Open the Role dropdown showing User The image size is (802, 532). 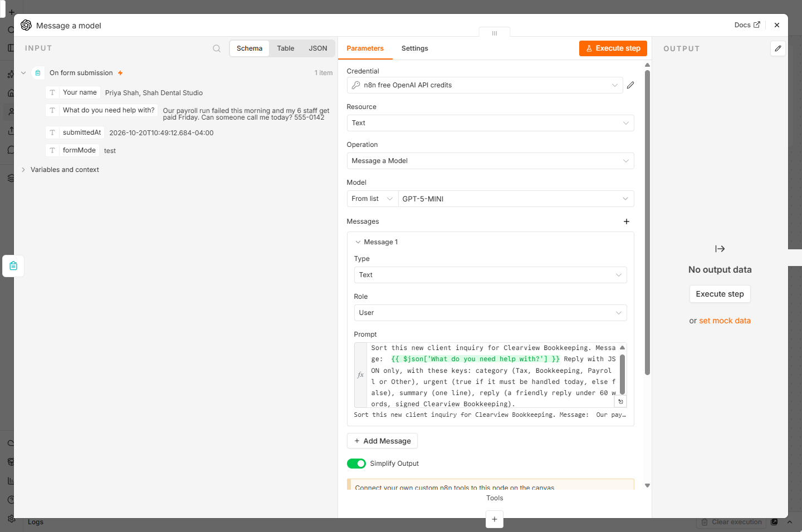click(490, 313)
